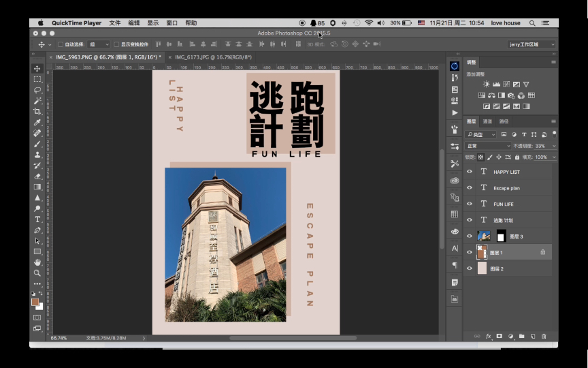Click the QuickTime Player menu
Viewport: 588px width, 368px height.
pos(76,23)
